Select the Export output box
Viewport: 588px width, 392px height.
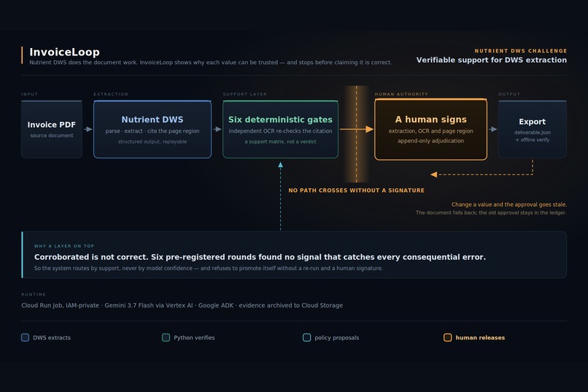click(533, 129)
